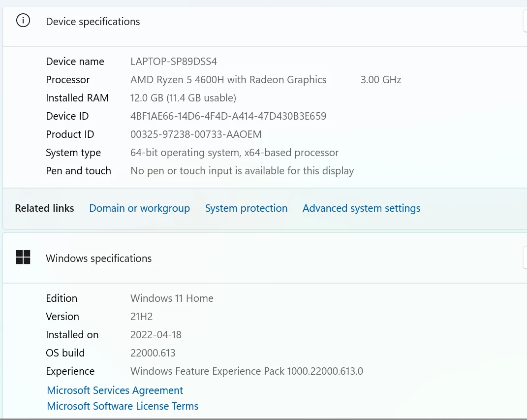Click the 3.00 GHz processor speed

coord(381,80)
